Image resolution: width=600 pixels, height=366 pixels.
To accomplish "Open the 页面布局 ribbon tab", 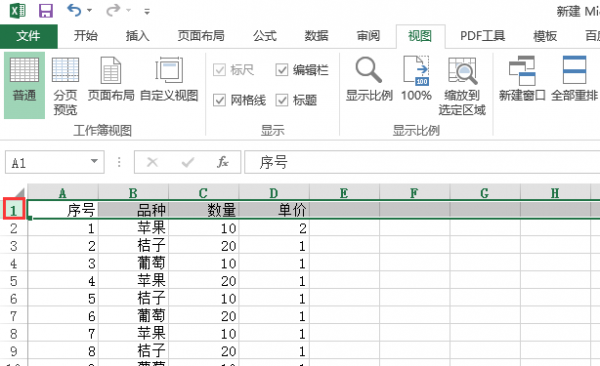I will tap(201, 36).
